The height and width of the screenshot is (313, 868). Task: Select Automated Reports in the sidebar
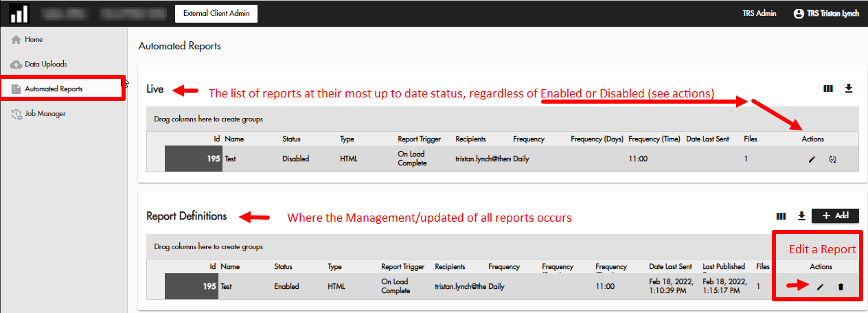pyautogui.click(x=54, y=89)
